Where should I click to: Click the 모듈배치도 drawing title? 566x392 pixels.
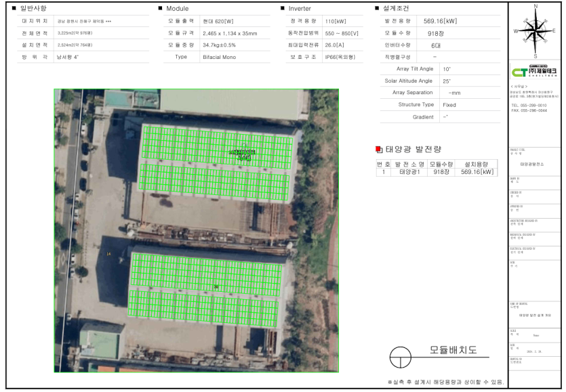coord(453,350)
